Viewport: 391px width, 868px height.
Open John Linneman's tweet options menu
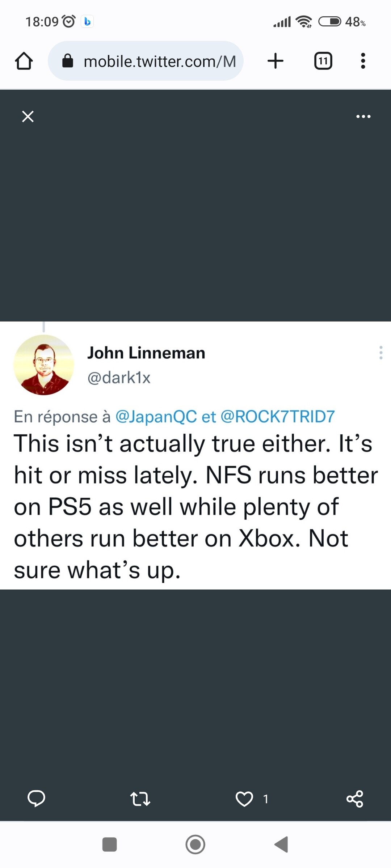[381, 352]
